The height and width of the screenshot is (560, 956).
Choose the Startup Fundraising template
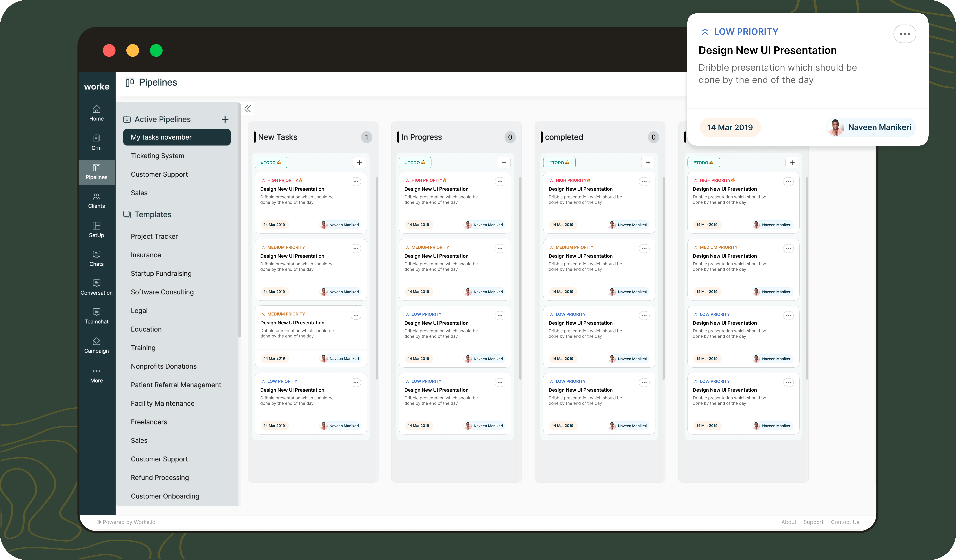pyautogui.click(x=161, y=274)
